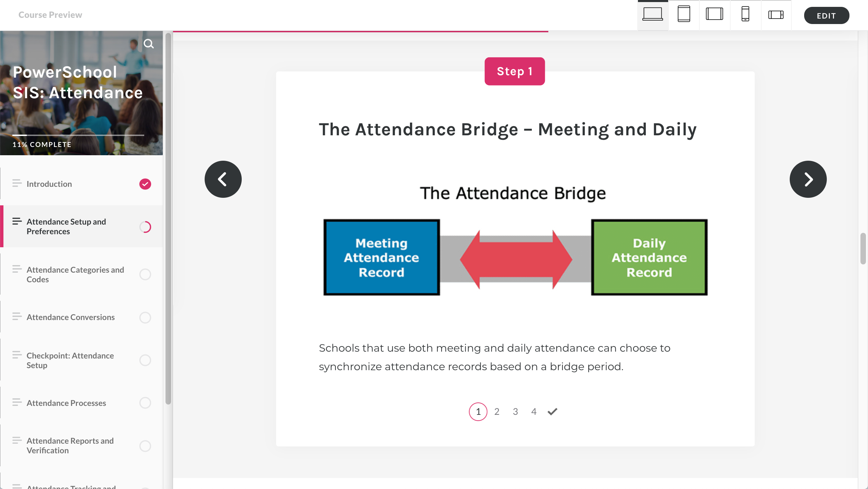Click the EDIT button
Viewport: 868px width, 489px height.
click(x=826, y=15)
